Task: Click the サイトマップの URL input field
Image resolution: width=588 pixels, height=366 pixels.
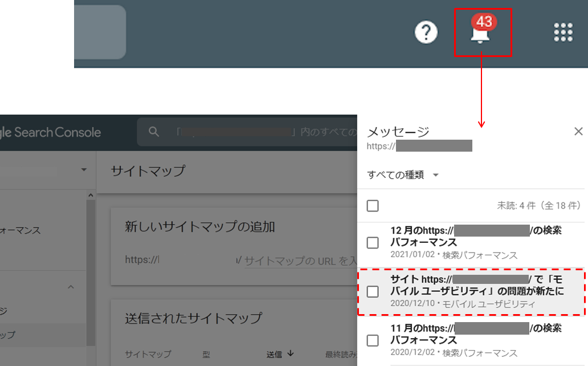Action: click(x=300, y=261)
